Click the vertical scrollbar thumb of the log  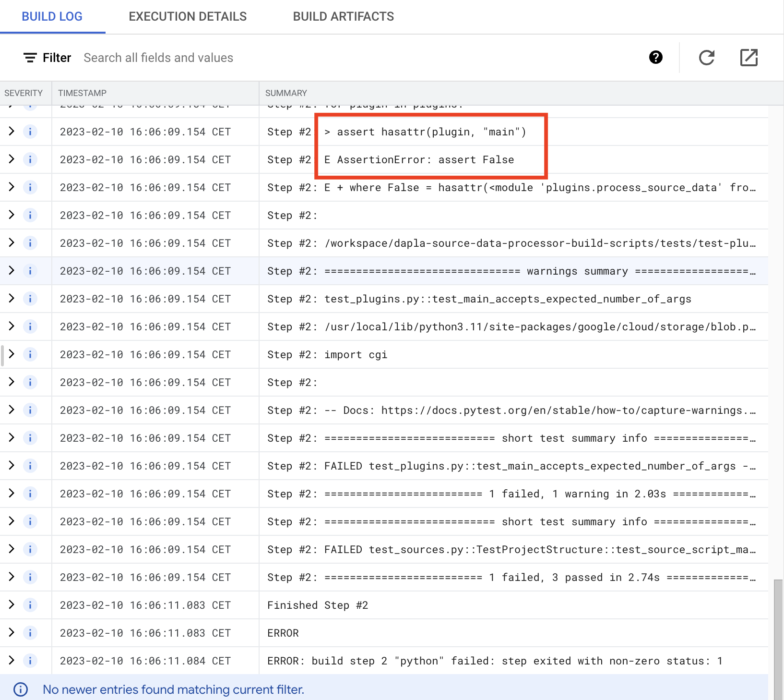[x=778, y=639]
